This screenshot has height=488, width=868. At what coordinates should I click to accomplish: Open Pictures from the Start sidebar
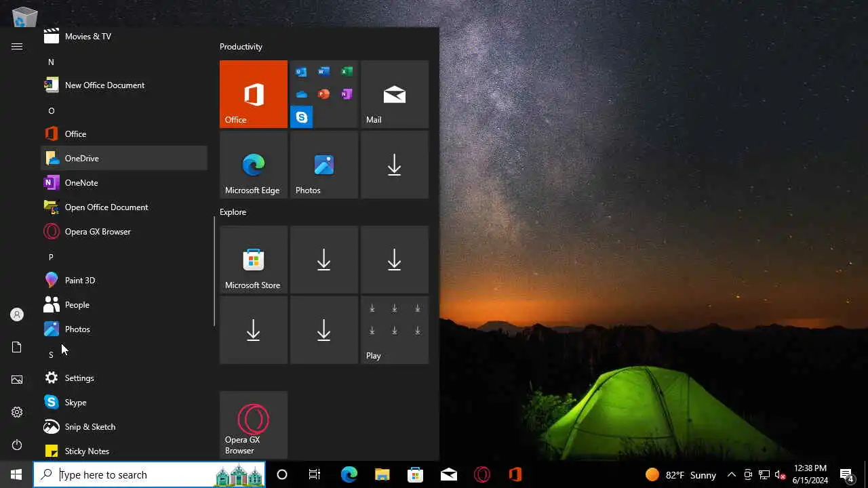17,380
